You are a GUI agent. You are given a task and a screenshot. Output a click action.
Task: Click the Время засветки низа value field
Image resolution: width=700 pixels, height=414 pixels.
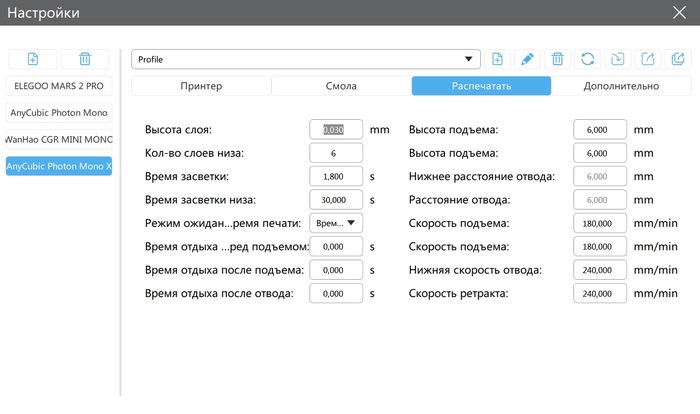point(336,199)
